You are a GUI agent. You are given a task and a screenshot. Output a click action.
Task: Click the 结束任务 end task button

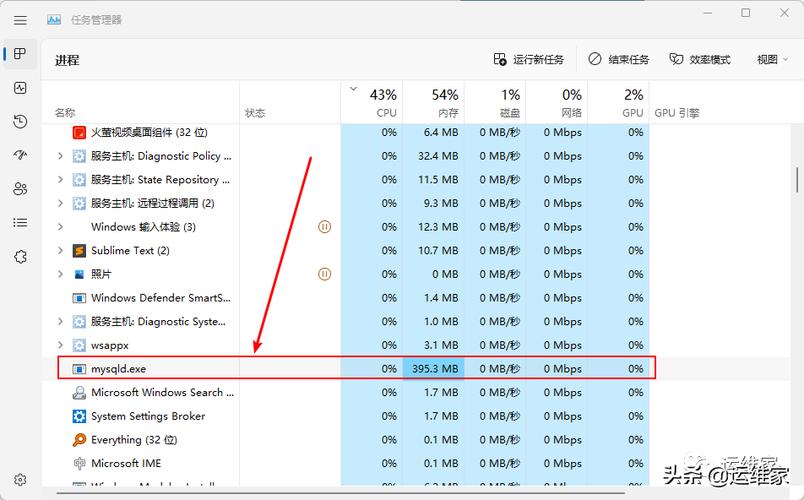(x=619, y=59)
